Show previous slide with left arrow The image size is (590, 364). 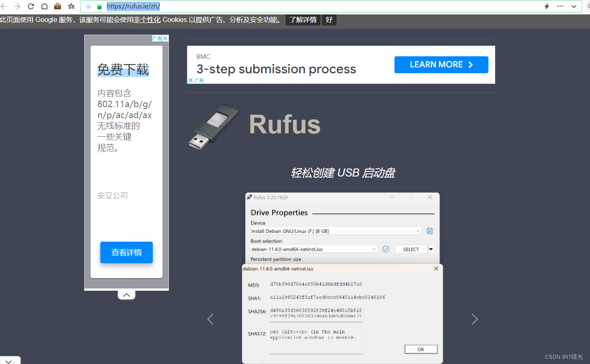[x=210, y=319]
